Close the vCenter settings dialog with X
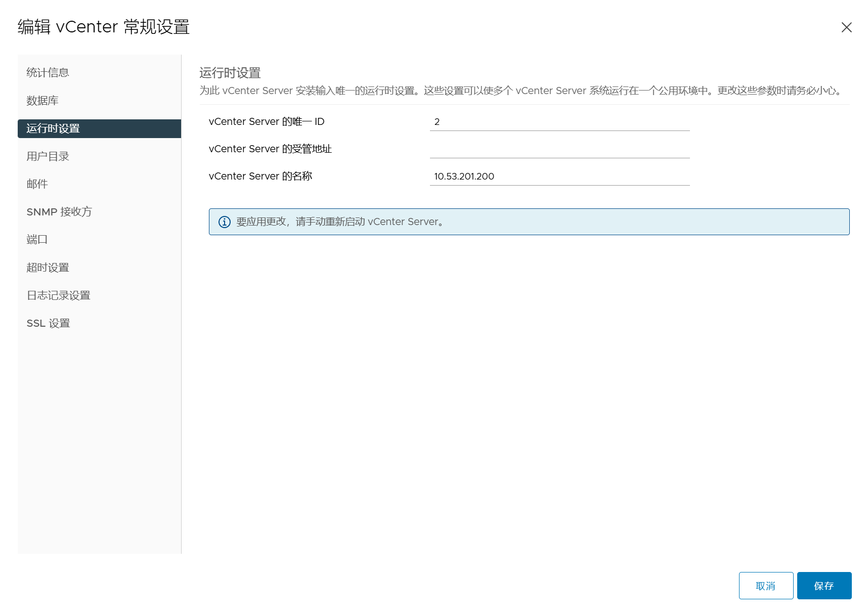This screenshot has height=616, width=868. 846,27
